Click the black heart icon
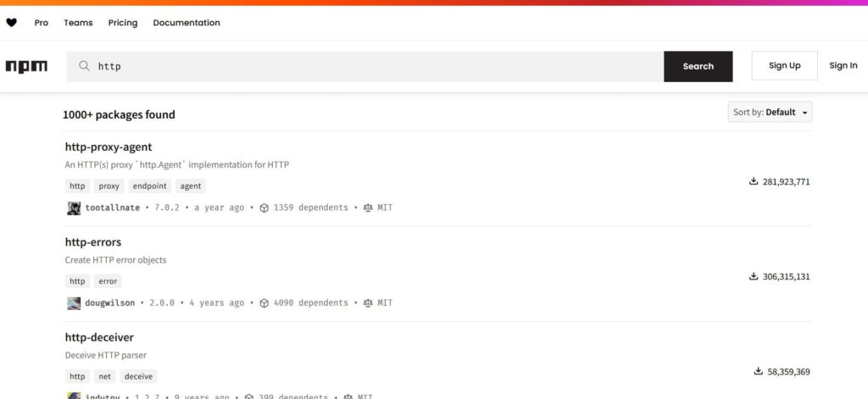Viewport: 868px width, 399px height. (11, 23)
